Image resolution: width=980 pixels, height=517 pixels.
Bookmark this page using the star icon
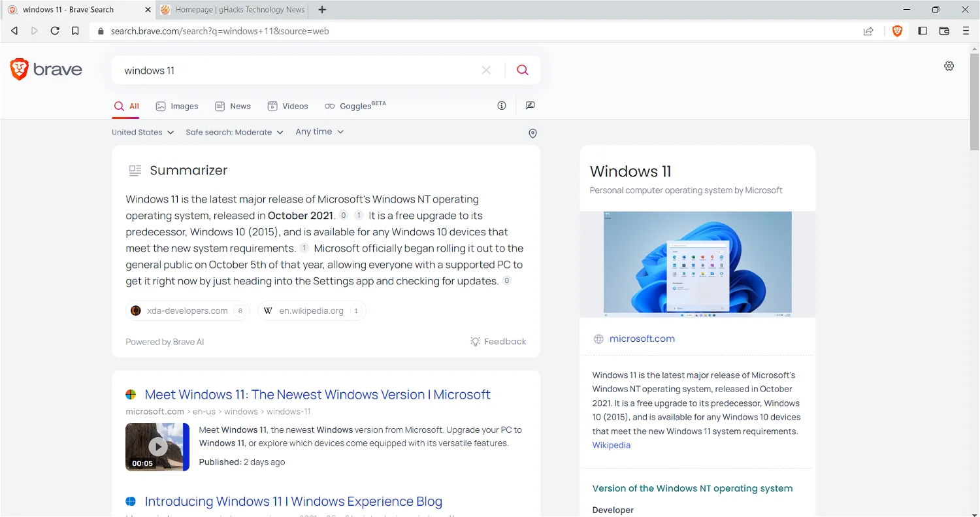click(x=75, y=31)
